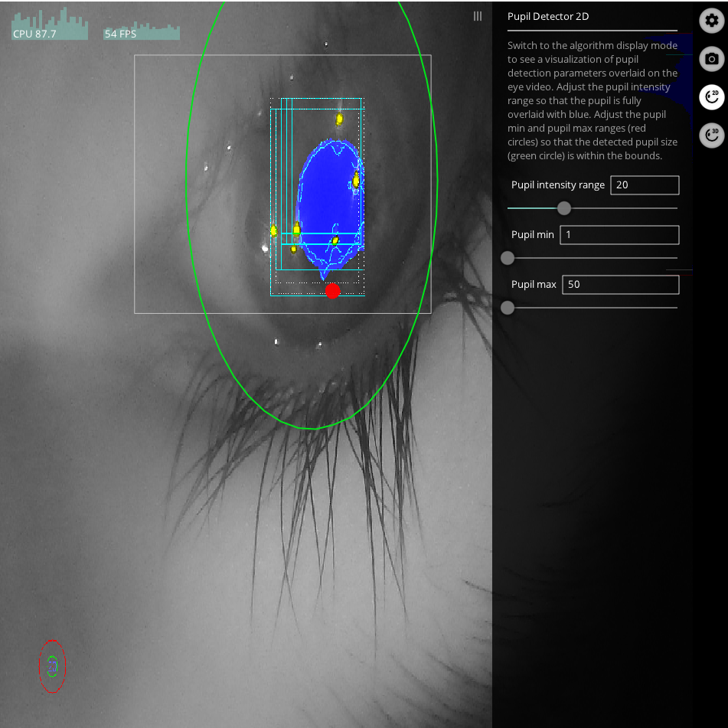728x728 pixels.
Task: Click the CPU 87.7 usage graph
Action: click(50, 24)
